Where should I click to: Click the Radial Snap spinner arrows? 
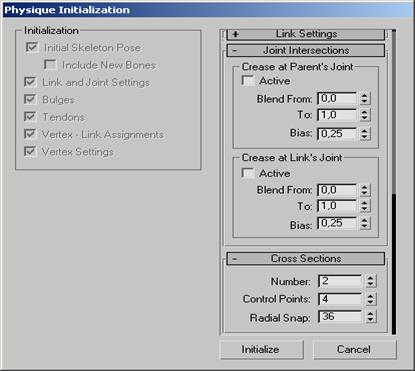(x=370, y=316)
